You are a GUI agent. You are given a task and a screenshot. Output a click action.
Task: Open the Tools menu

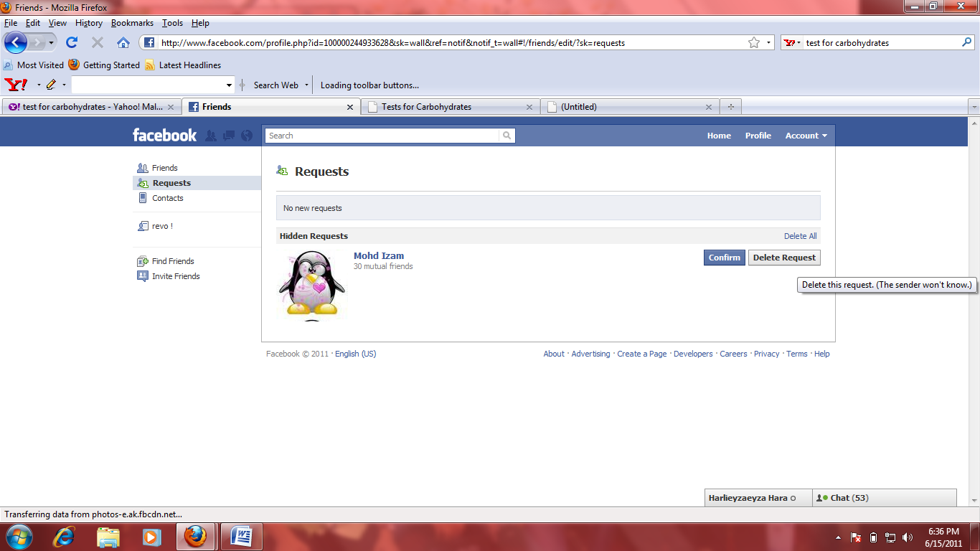pos(172,23)
